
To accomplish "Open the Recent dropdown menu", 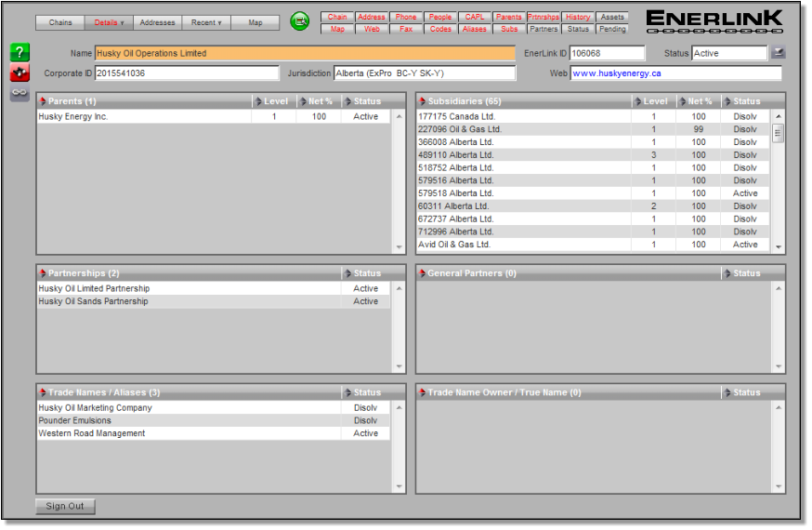I will 206,22.
